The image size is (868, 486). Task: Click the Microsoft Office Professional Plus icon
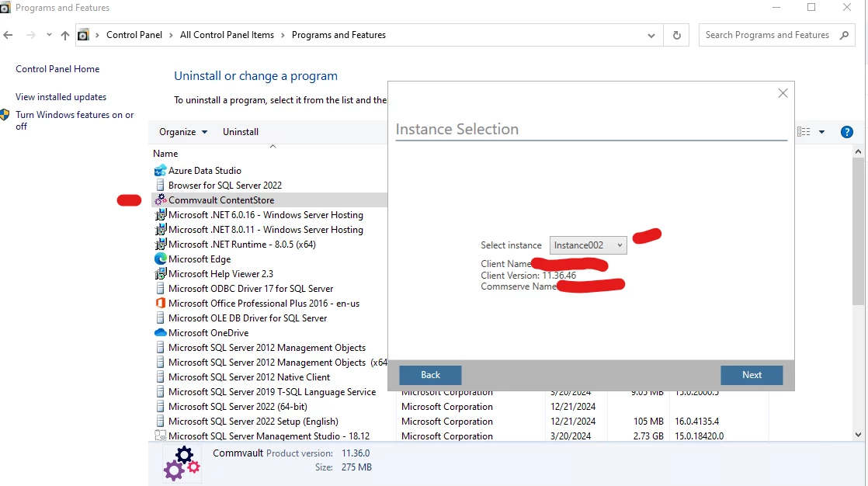160,304
